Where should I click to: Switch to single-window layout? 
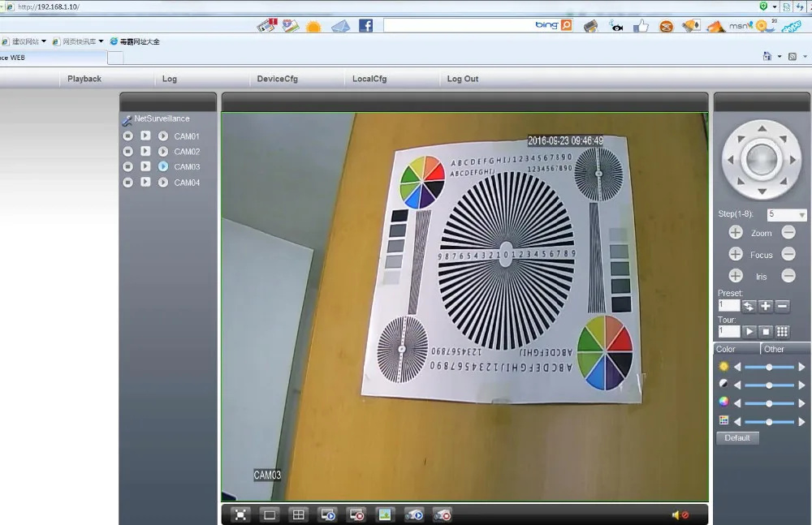[x=270, y=514]
